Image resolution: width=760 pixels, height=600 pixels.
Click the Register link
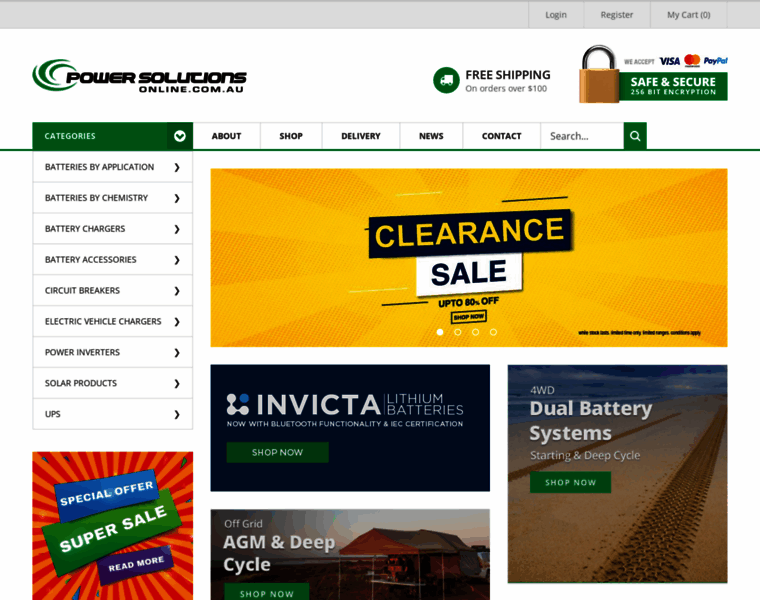[617, 15]
